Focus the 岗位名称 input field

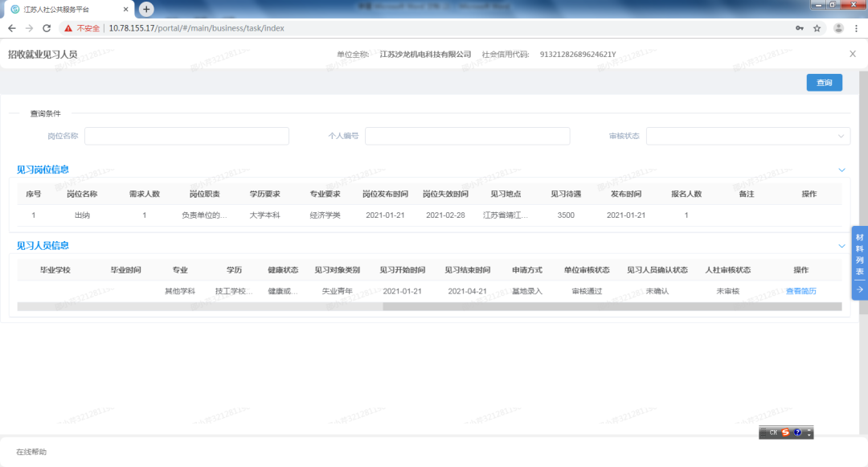click(x=186, y=136)
